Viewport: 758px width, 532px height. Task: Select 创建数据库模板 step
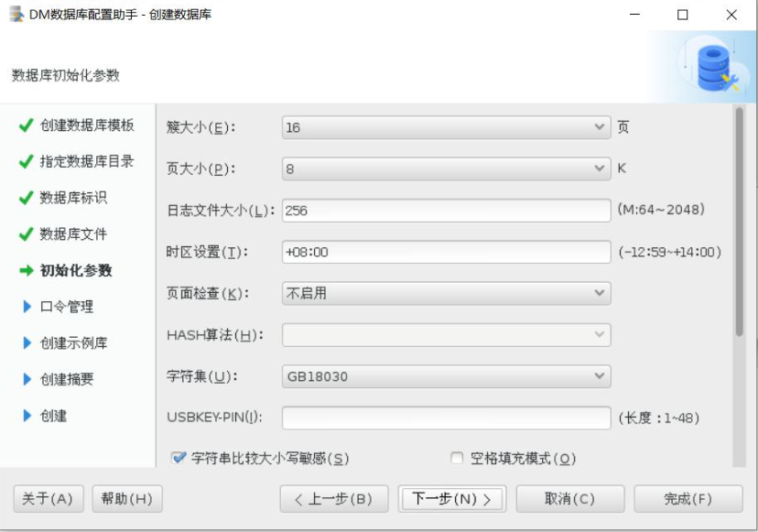pyautogui.click(x=87, y=125)
